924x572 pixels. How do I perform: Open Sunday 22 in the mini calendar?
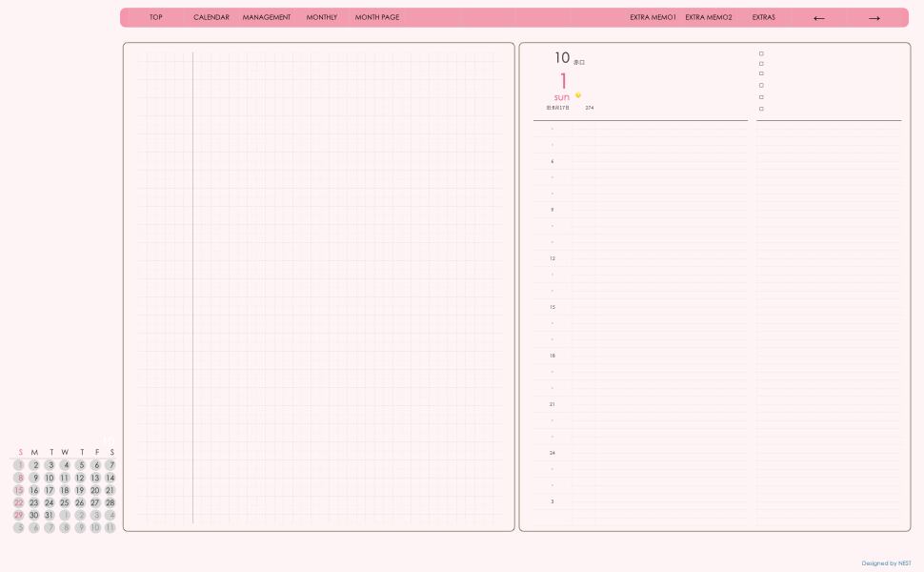19,502
